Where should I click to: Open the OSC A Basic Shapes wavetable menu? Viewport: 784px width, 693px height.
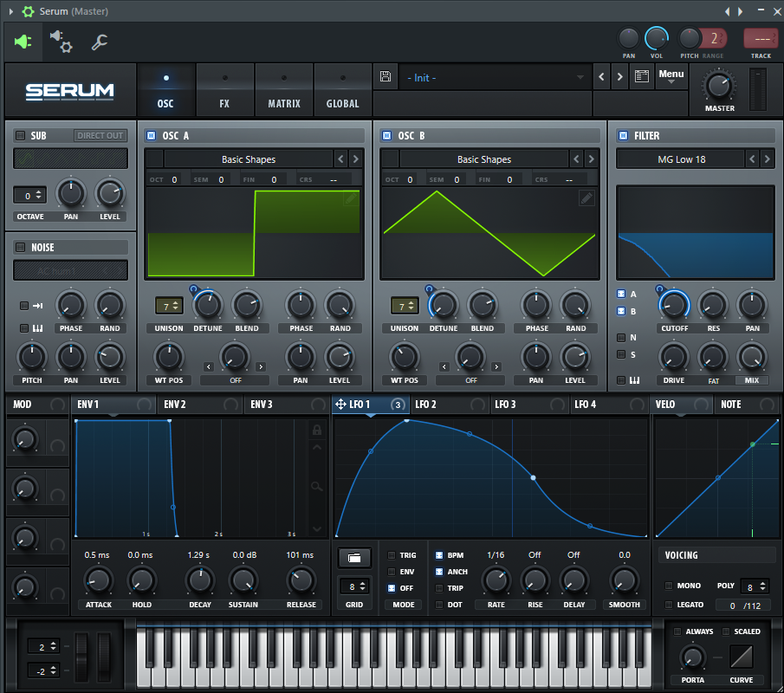tap(249, 159)
